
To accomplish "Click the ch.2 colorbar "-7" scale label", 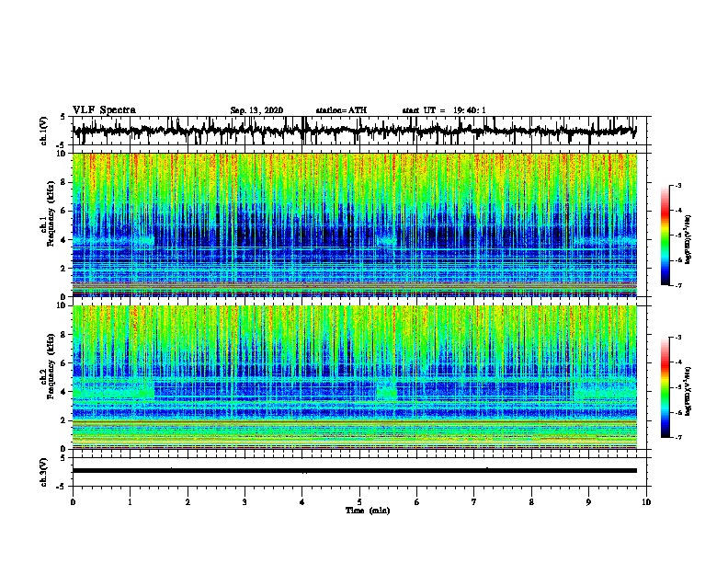I will pyautogui.click(x=677, y=437).
